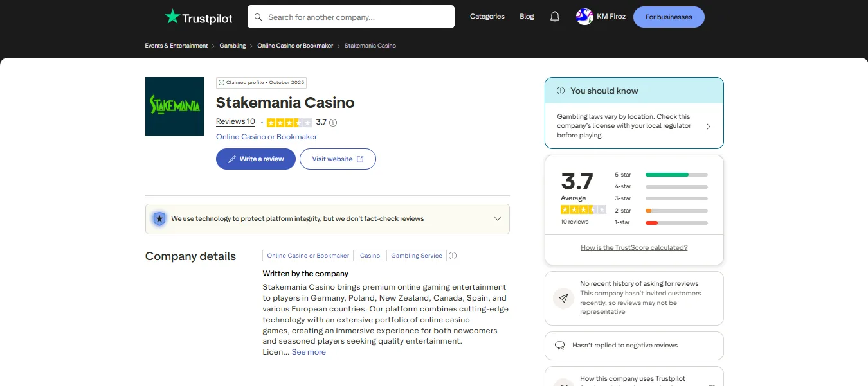Open How is the TrustScore calculated link
Image resolution: width=868 pixels, height=386 pixels.
634,247
